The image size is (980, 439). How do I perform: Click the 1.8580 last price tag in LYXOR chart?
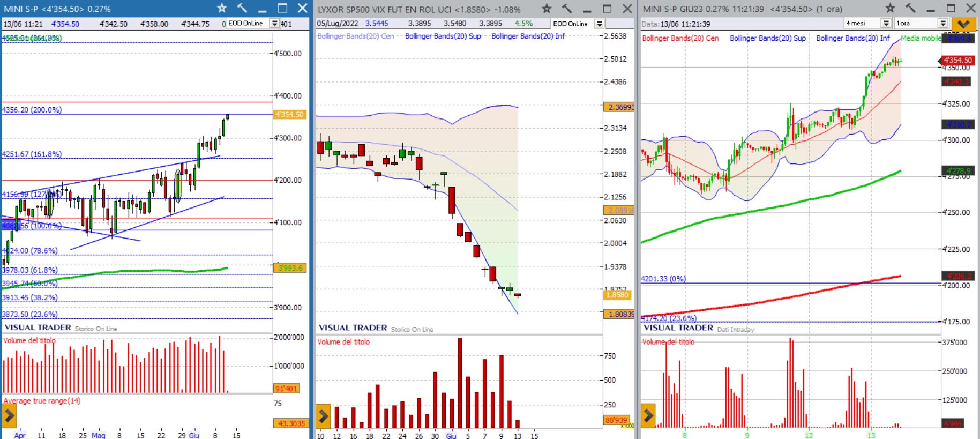click(x=617, y=295)
